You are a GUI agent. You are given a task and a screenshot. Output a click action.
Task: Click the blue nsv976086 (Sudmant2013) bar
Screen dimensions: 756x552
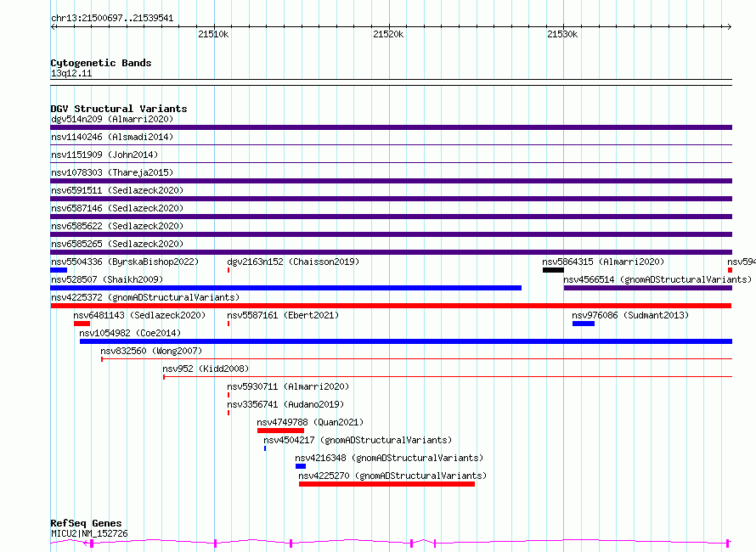click(584, 324)
